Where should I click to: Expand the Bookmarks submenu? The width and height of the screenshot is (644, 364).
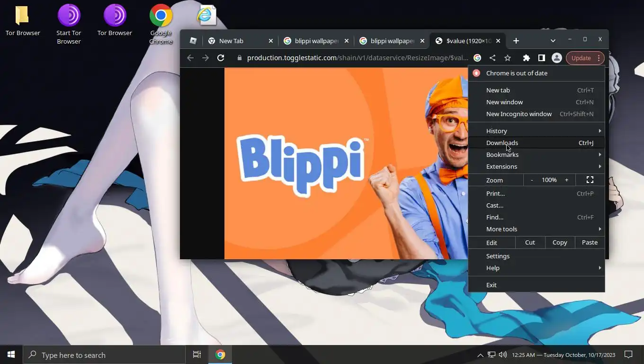tap(537, 155)
